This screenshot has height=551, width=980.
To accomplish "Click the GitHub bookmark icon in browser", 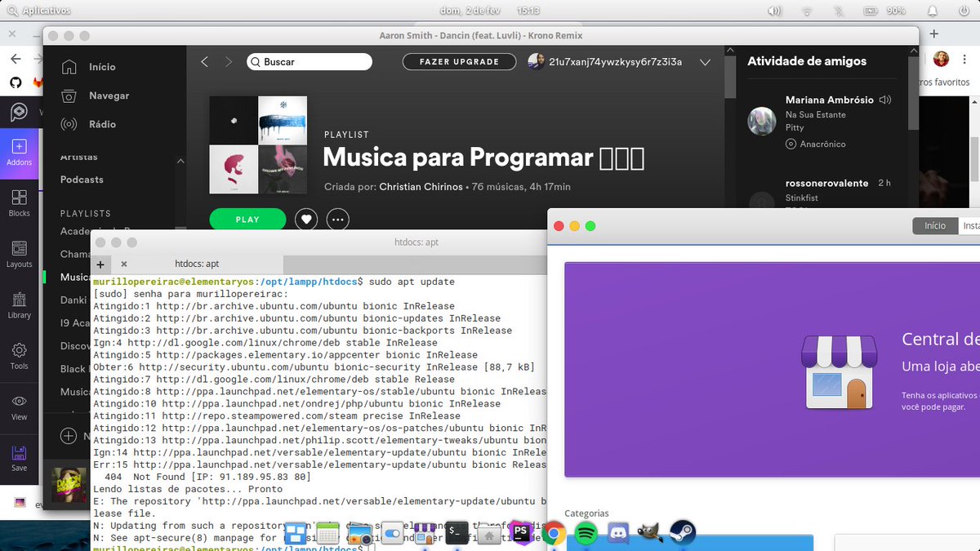I will (16, 82).
